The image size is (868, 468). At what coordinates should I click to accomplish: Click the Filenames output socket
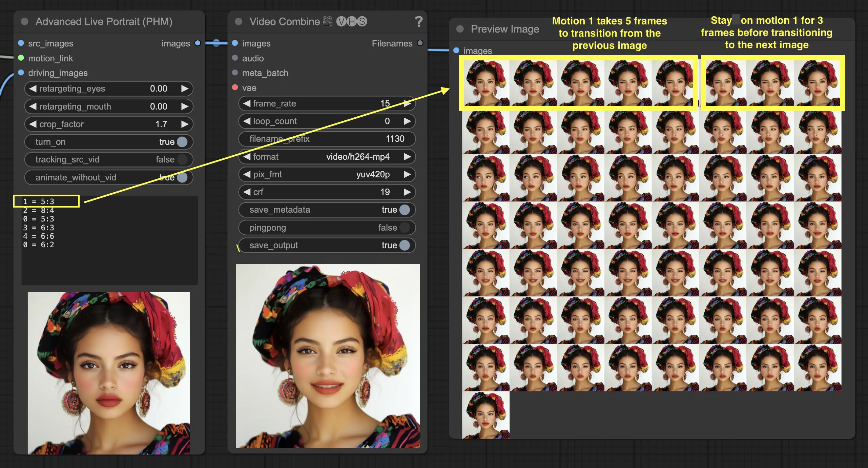[x=420, y=43]
